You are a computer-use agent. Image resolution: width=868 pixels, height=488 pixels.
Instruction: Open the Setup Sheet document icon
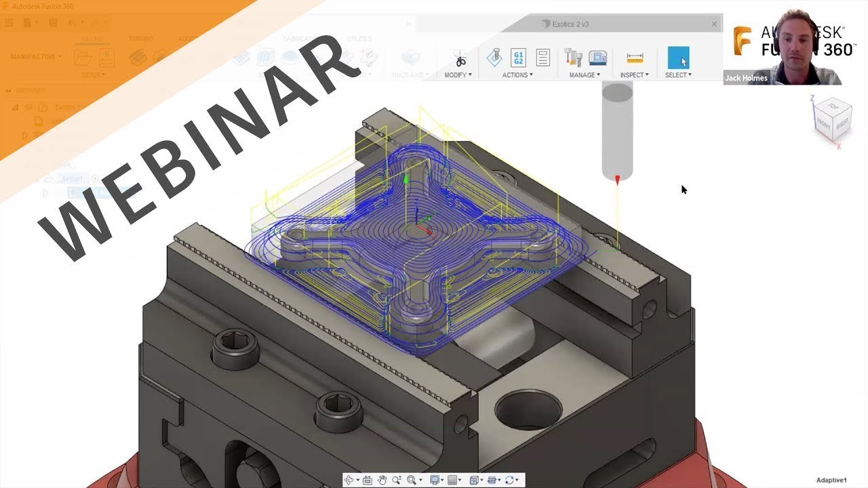542,58
